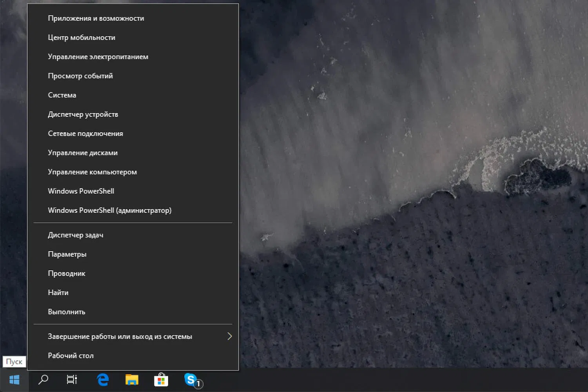Select the 'Найти' menu item
The image size is (588, 392).
[133, 293]
